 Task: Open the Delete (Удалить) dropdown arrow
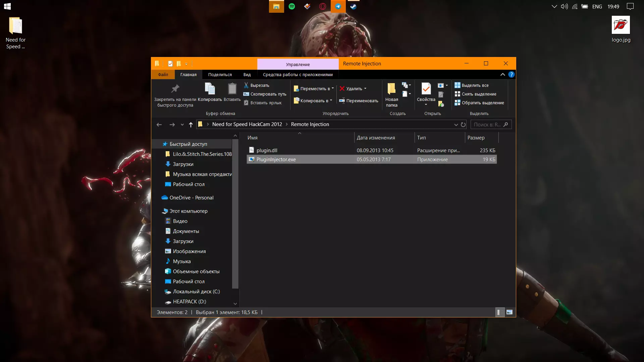click(365, 88)
